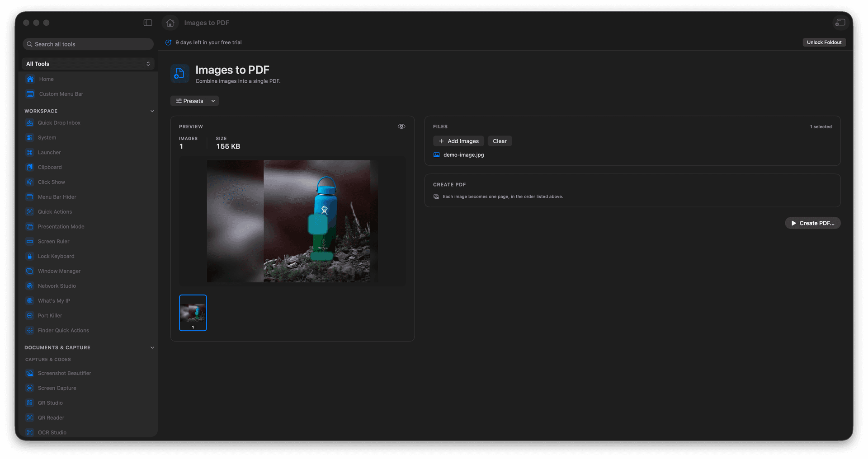The image size is (868, 459).
Task: Collapse the Workspace section
Action: point(152,111)
